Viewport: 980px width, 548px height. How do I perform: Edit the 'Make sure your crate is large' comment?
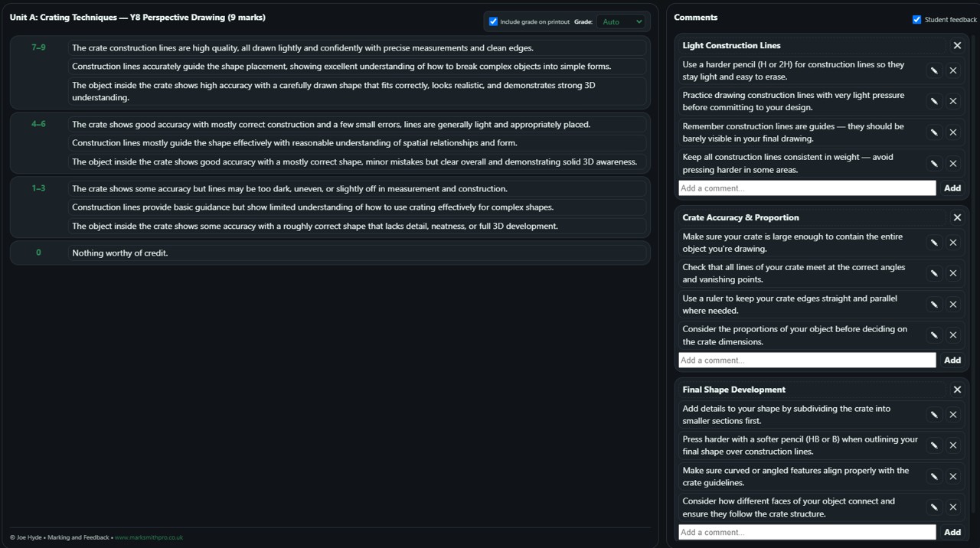pos(934,243)
